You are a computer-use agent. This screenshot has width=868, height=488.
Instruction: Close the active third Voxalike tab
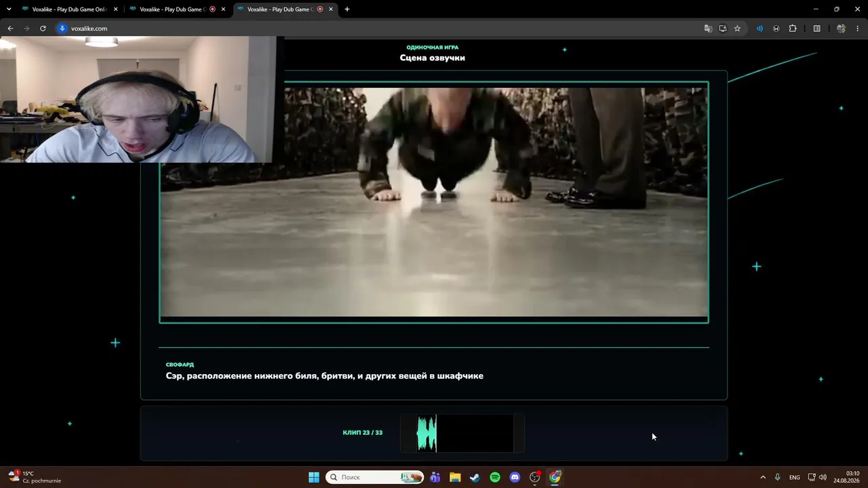[331, 9]
